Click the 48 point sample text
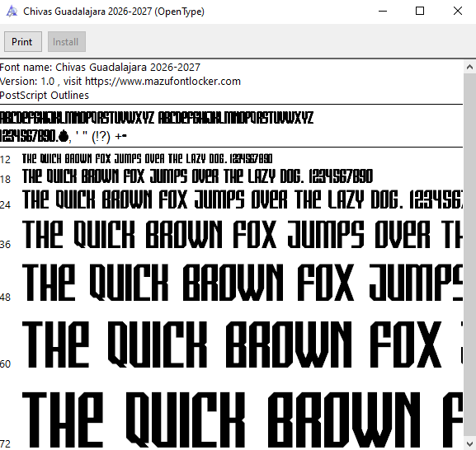The width and height of the screenshot is (476, 450). coord(243,283)
